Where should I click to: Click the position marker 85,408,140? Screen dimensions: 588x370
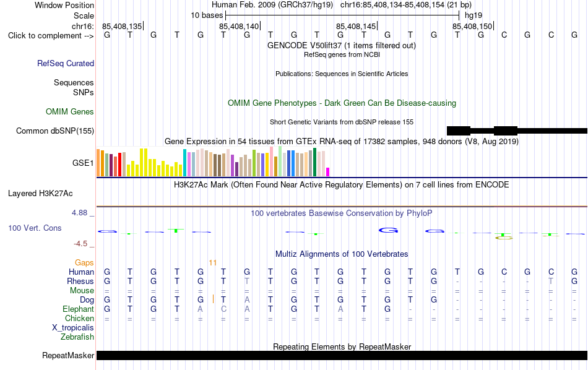click(240, 26)
